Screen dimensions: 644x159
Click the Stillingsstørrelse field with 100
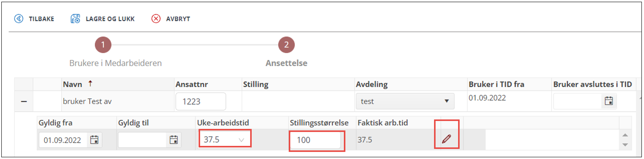tap(316, 140)
